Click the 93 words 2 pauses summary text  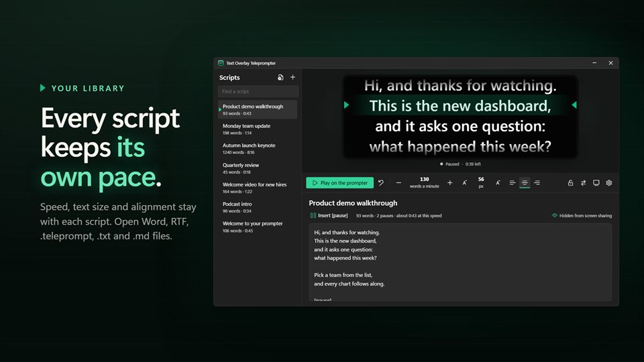(398, 215)
